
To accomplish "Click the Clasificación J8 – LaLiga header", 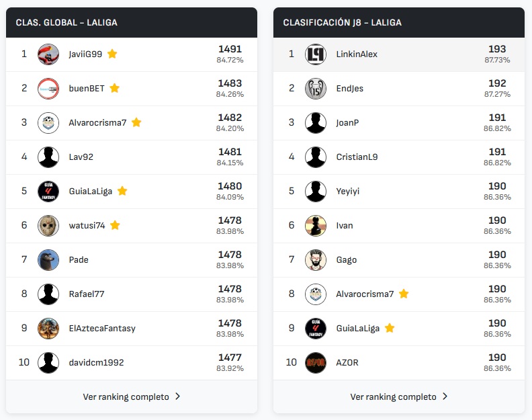I will coord(343,23).
